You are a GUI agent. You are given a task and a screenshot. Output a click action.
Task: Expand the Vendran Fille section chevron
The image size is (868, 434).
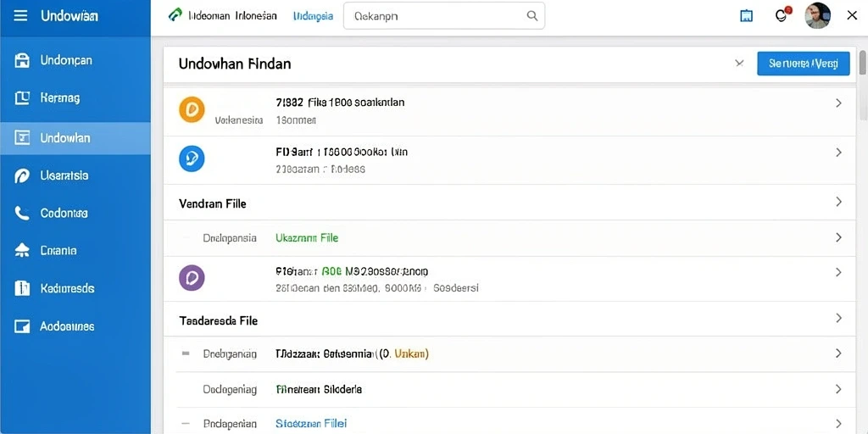point(838,202)
